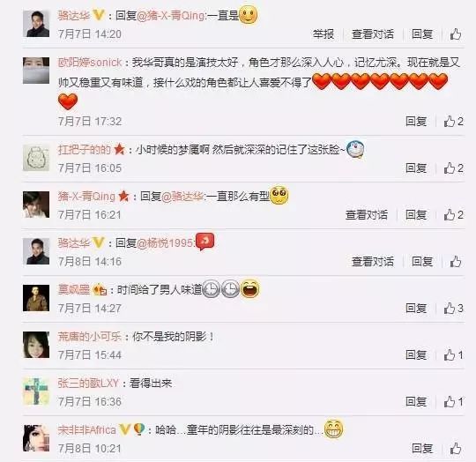The height and width of the screenshot is (462, 476).
Task: Click the @杨悦1995 mention link
Action: point(165,243)
